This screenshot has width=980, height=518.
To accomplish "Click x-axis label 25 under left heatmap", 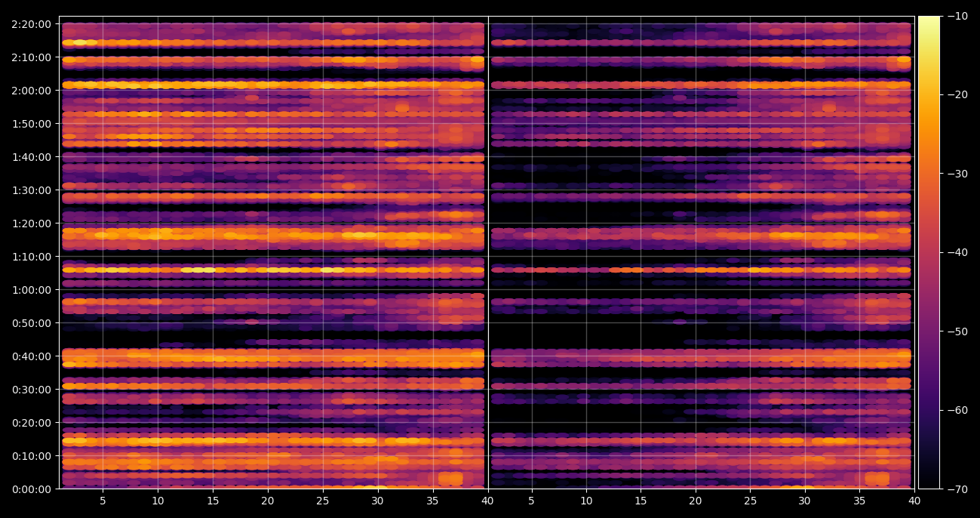I will click(323, 500).
